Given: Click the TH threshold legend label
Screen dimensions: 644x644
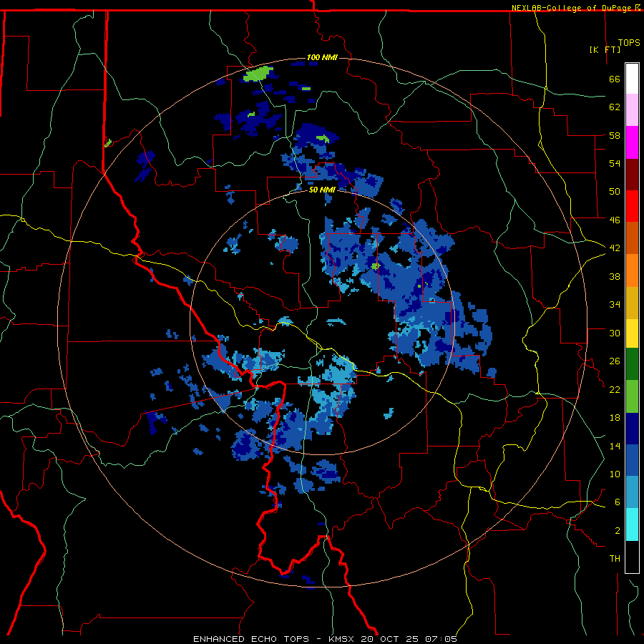Looking at the screenshot, I should click(x=615, y=559).
